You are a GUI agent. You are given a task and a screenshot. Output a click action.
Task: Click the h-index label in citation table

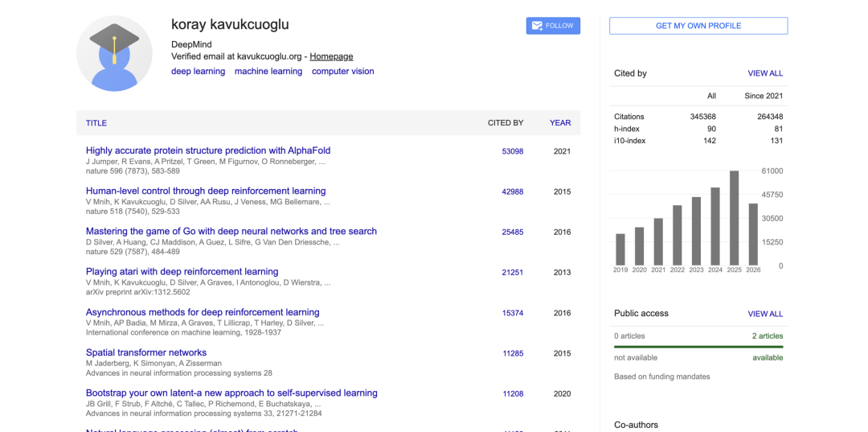[625, 129]
